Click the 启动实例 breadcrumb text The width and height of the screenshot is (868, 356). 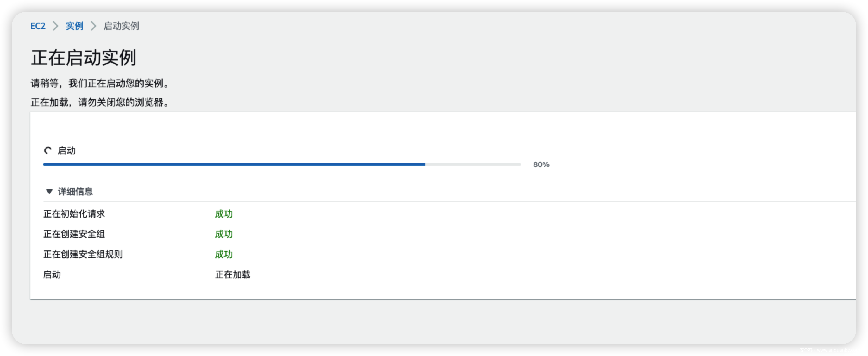pyautogui.click(x=121, y=26)
